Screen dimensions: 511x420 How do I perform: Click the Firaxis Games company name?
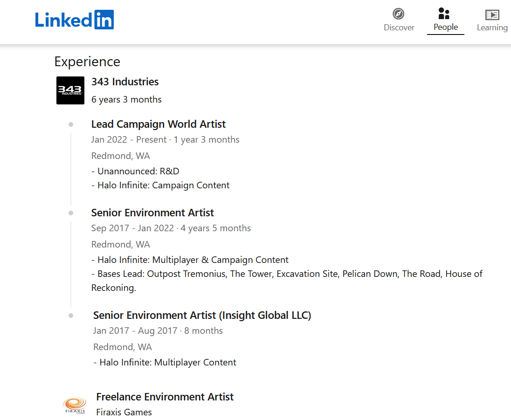(124, 412)
